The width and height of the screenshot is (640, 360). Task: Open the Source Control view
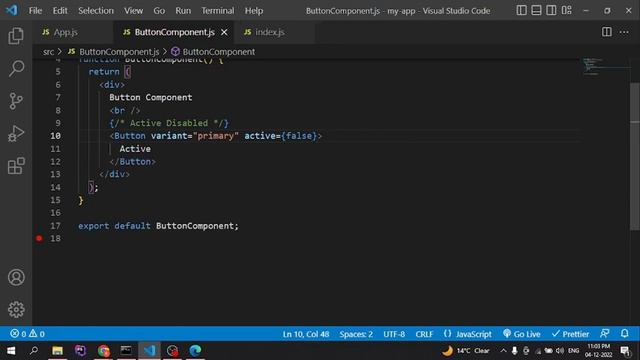[x=16, y=101]
